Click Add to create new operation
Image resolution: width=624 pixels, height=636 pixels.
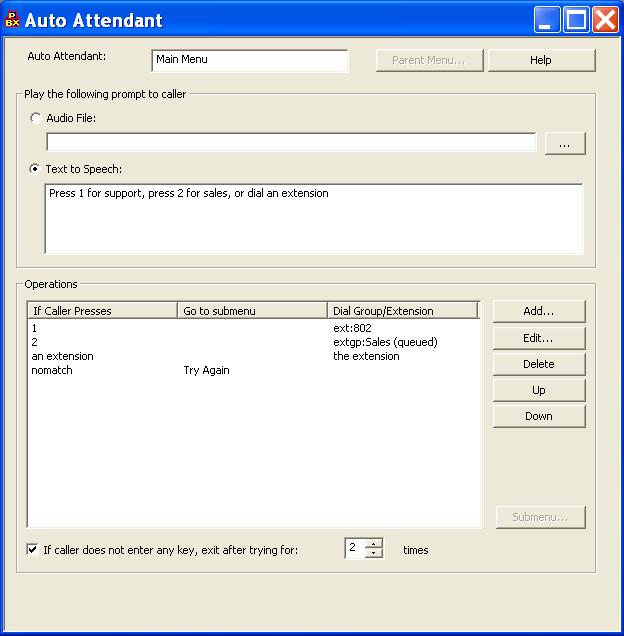(x=539, y=311)
